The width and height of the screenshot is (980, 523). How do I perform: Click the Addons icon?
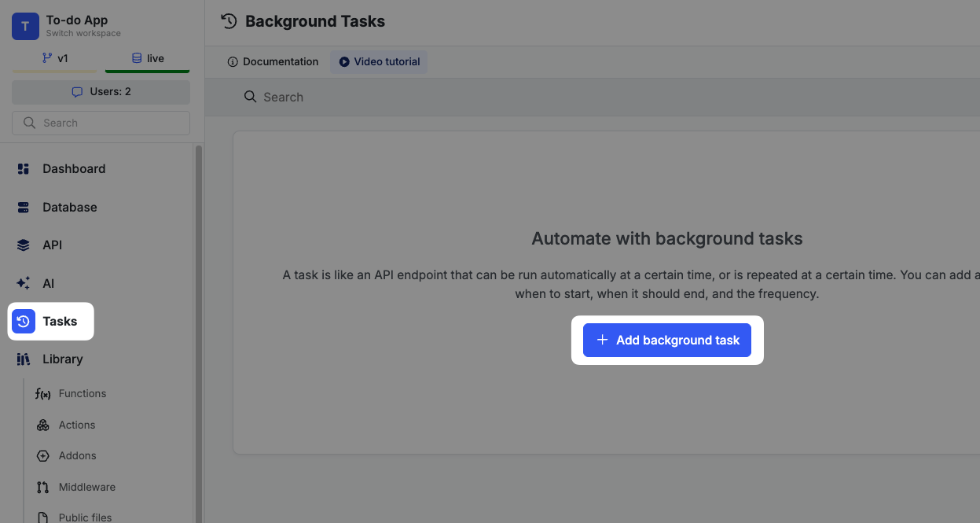coord(43,456)
